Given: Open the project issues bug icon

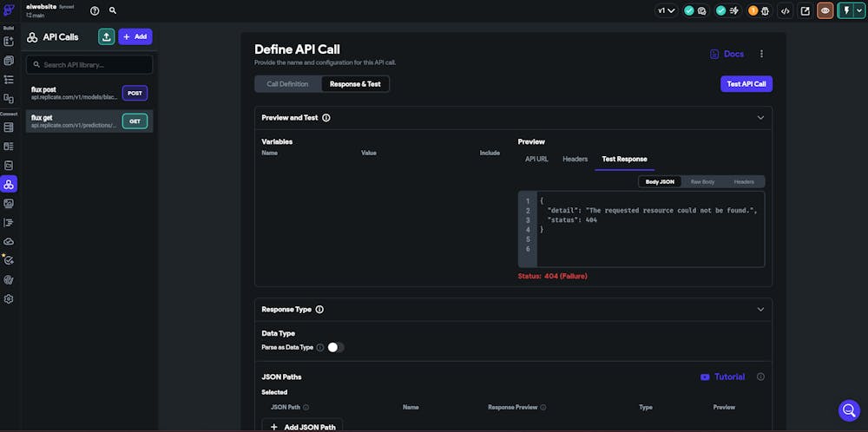Looking at the screenshot, I should [759, 10].
